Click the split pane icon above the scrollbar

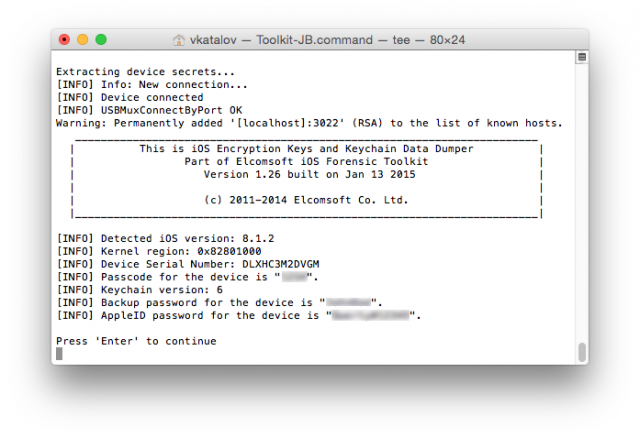581,58
